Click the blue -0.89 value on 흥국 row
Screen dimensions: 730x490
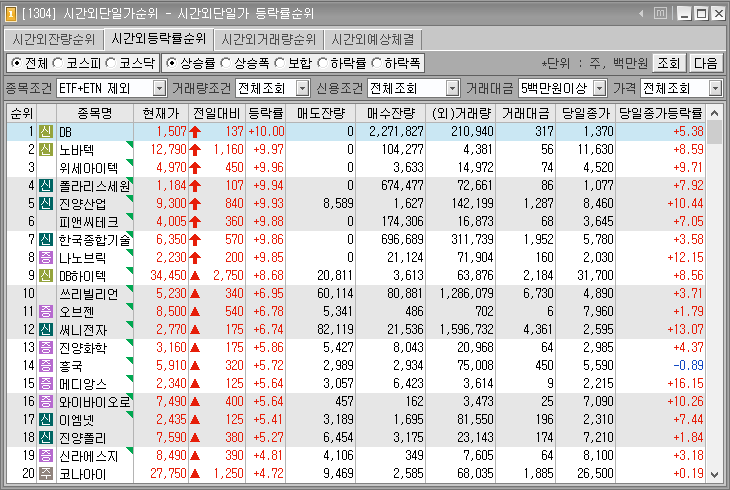[x=688, y=366]
